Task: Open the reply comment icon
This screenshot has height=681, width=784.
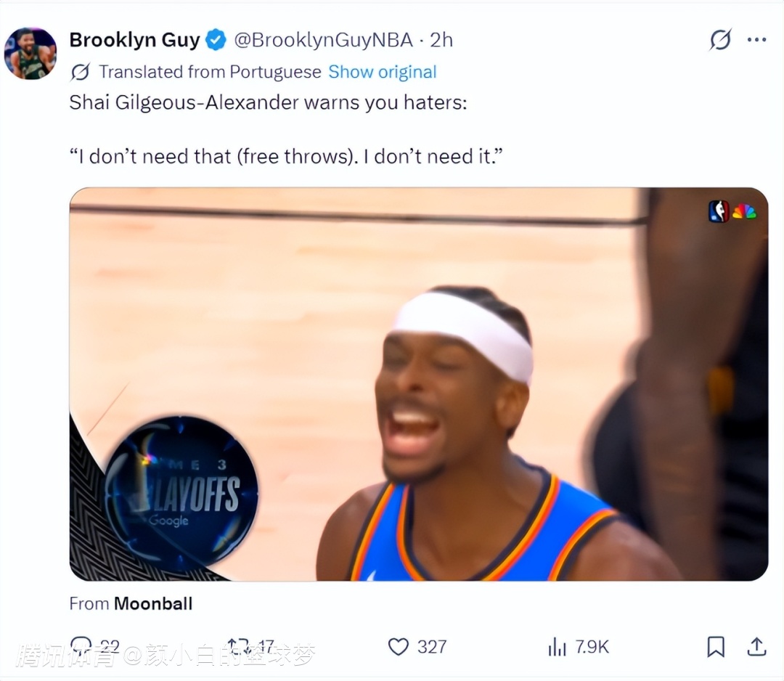Action: [x=81, y=646]
